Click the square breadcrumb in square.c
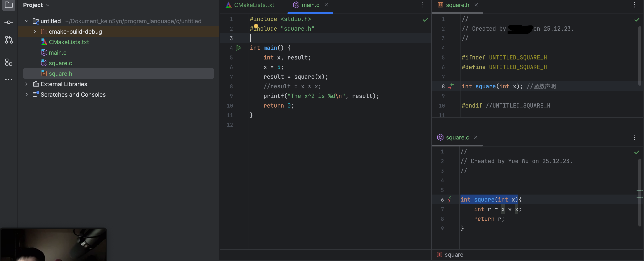Screen dimensions: 644x261 point(454,254)
